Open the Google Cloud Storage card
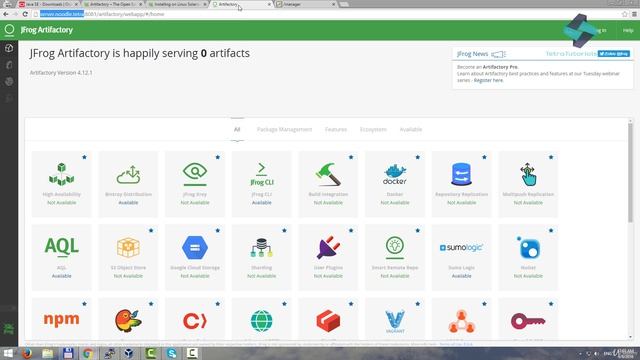 click(195, 258)
